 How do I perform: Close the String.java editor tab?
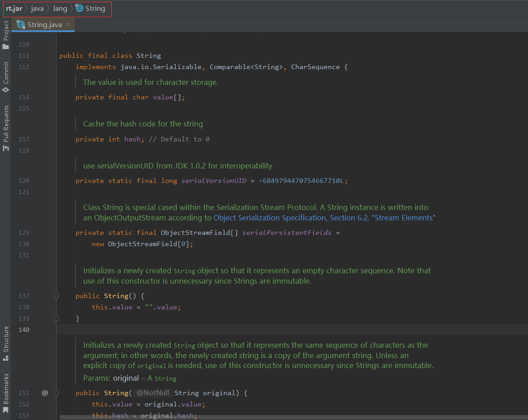point(68,24)
